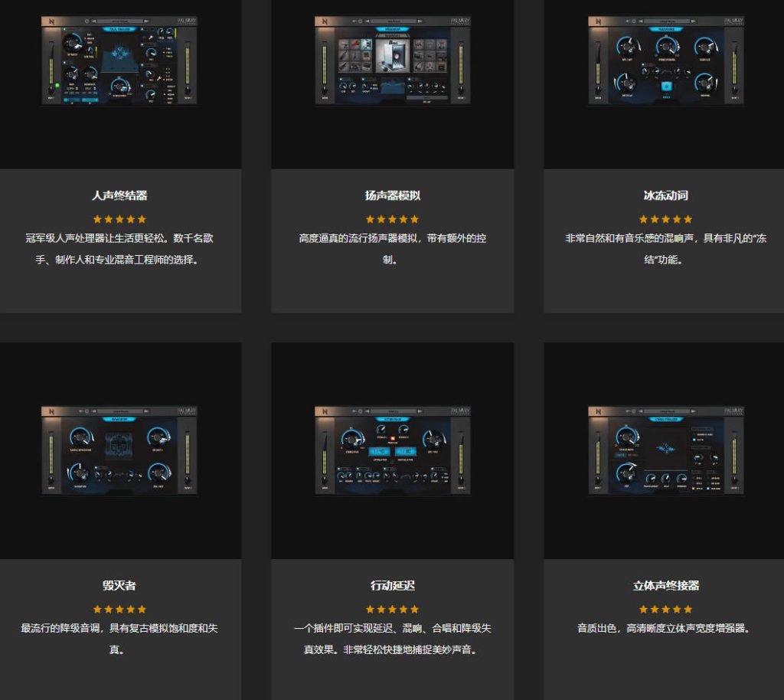Click the input level fader on 毁灭者

(x=51, y=479)
